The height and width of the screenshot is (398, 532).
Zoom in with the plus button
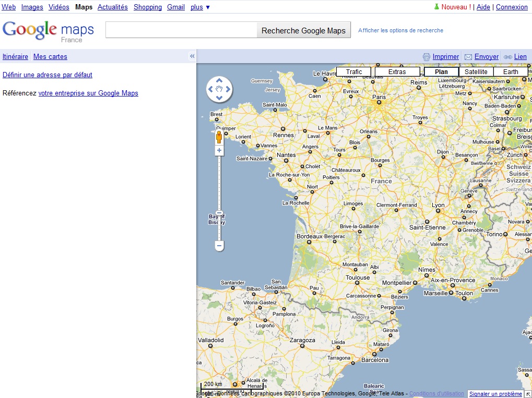(219, 150)
